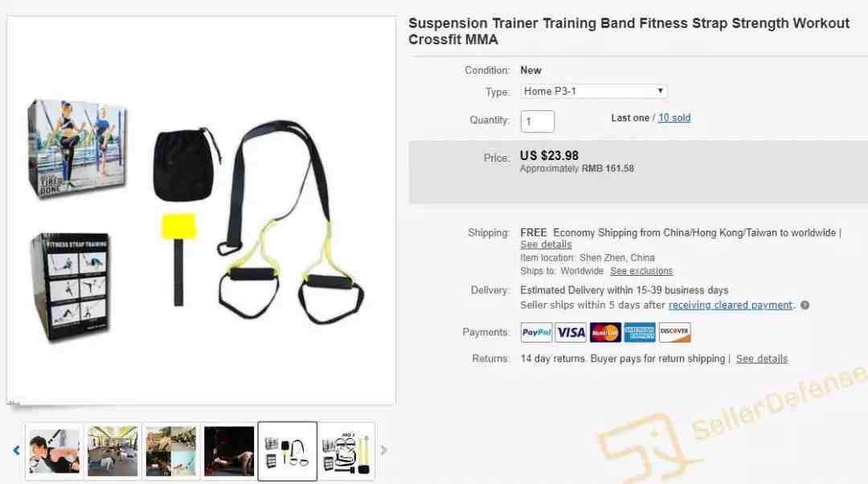Image resolution: width=868 pixels, height=484 pixels.
Task: Click inside the Quantity input field
Action: (538, 121)
